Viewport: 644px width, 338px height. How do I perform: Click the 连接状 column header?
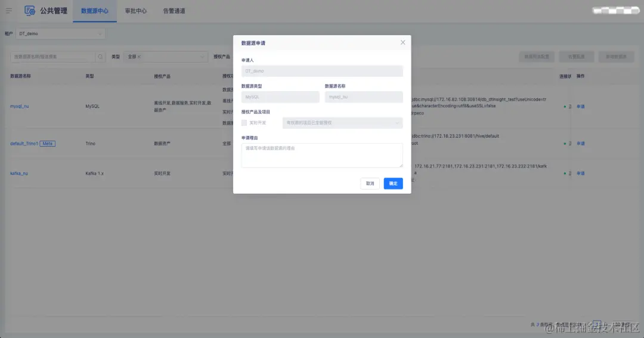[565, 76]
